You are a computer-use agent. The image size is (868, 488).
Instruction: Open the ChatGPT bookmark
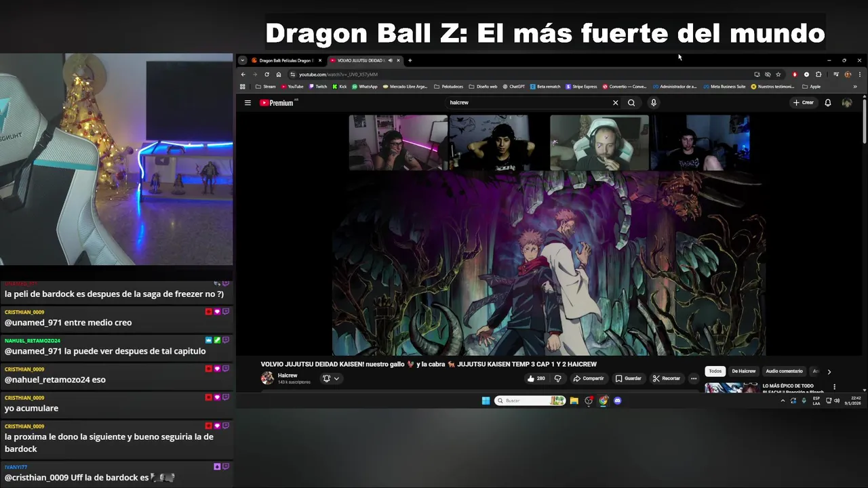[x=513, y=87]
